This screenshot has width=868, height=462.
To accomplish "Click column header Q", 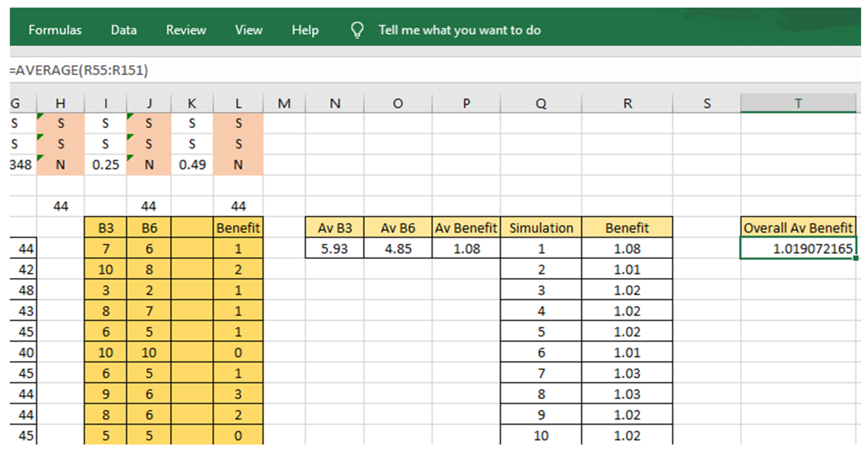I will pyautogui.click(x=541, y=103).
